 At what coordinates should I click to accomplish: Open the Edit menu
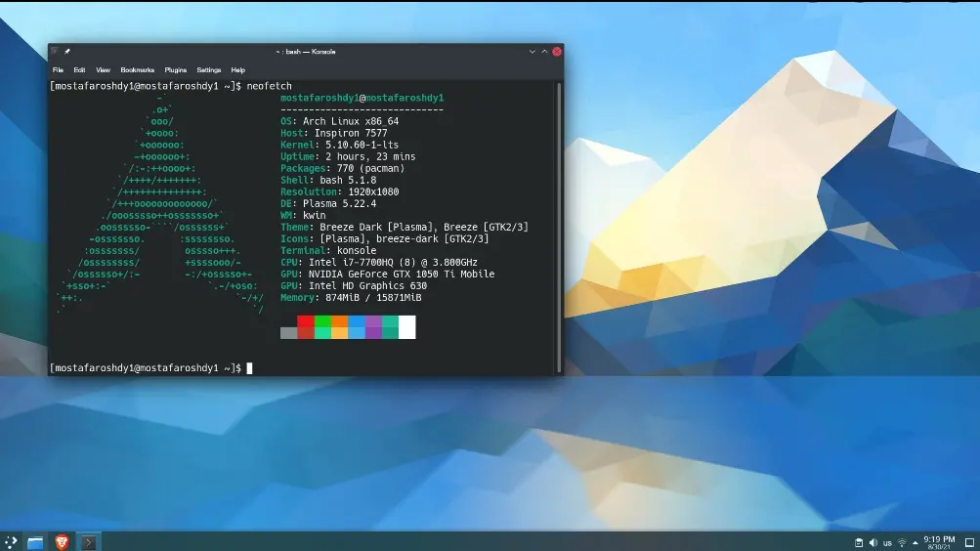[79, 70]
